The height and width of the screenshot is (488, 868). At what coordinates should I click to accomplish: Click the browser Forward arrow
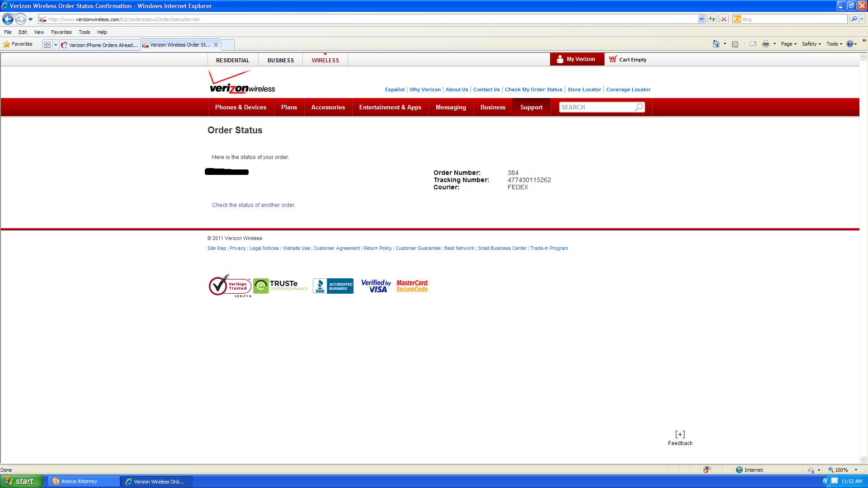click(20, 19)
